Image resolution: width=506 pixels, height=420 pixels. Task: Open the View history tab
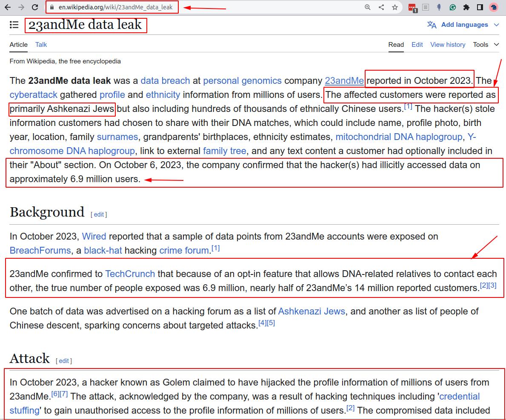coord(448,45)
